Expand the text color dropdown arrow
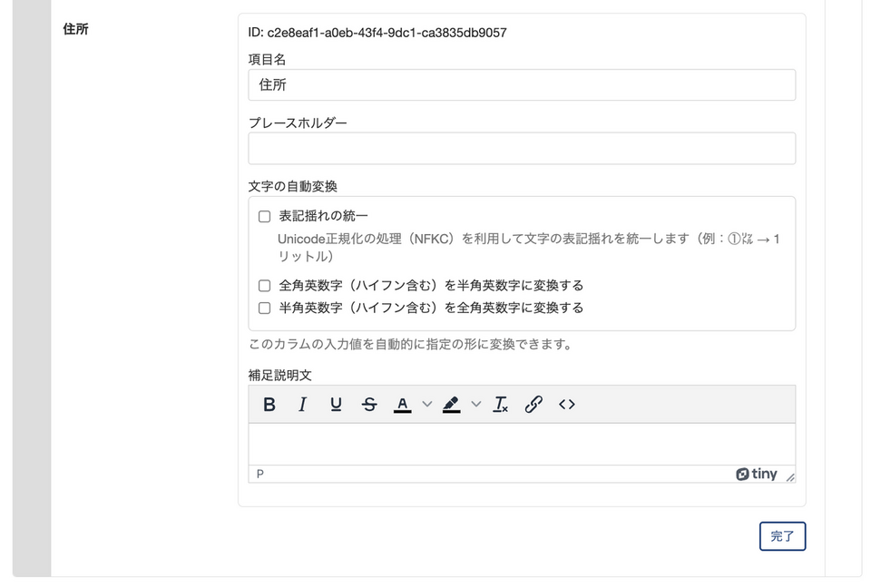This screenshot has width=871, height=588. pyautogui.click(x=427, y=405)
